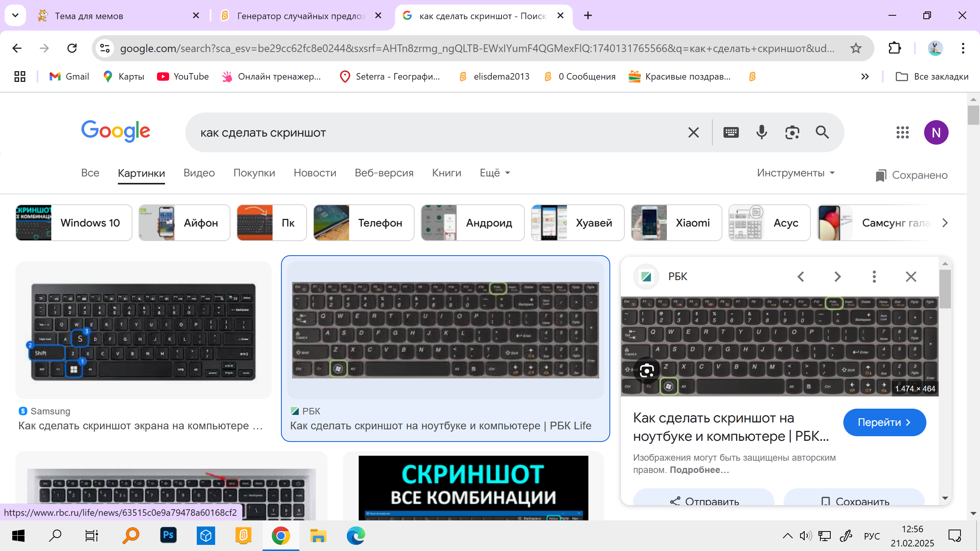Screen dimensions: 980x551
Task: Open Все закладки folder
Action: point(932,77)
